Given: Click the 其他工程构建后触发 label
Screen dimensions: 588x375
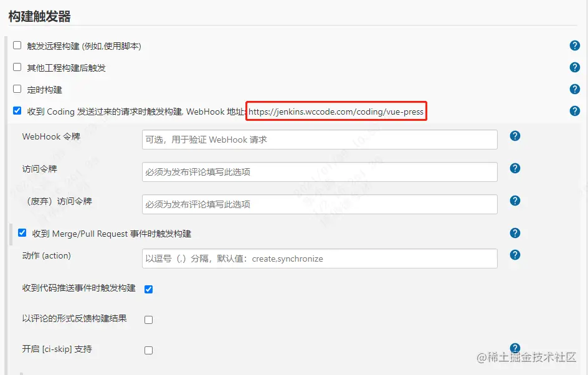Looking at the screenshot, I should point(67,68).
